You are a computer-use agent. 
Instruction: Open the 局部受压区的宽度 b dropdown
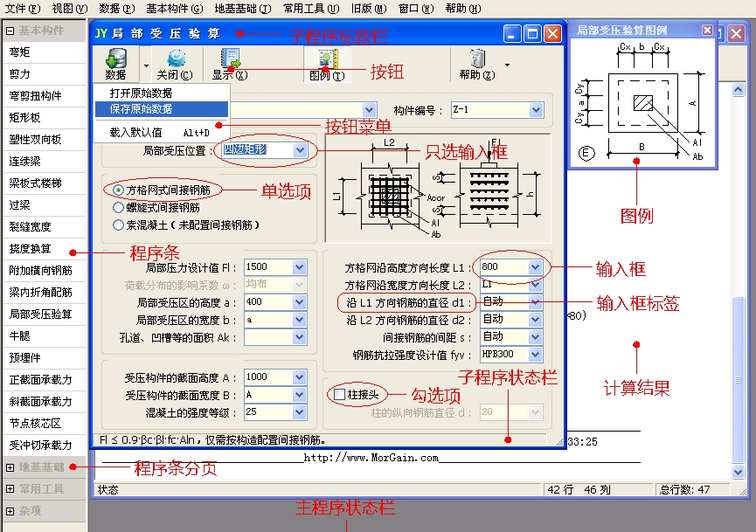click(x=300, y=320)
